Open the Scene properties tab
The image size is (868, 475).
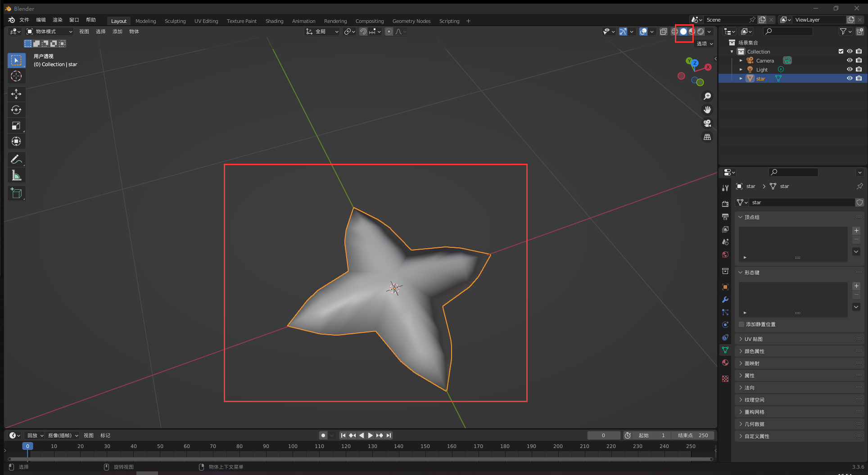[725, 242]
